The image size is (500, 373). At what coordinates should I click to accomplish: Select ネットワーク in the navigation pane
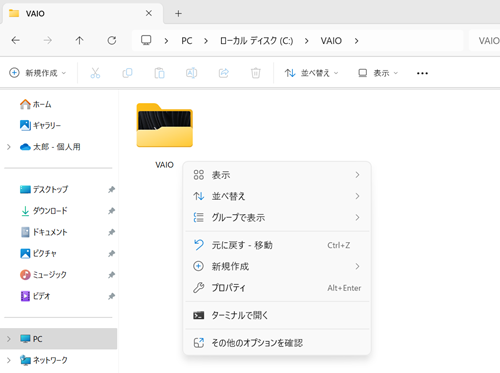44,360
